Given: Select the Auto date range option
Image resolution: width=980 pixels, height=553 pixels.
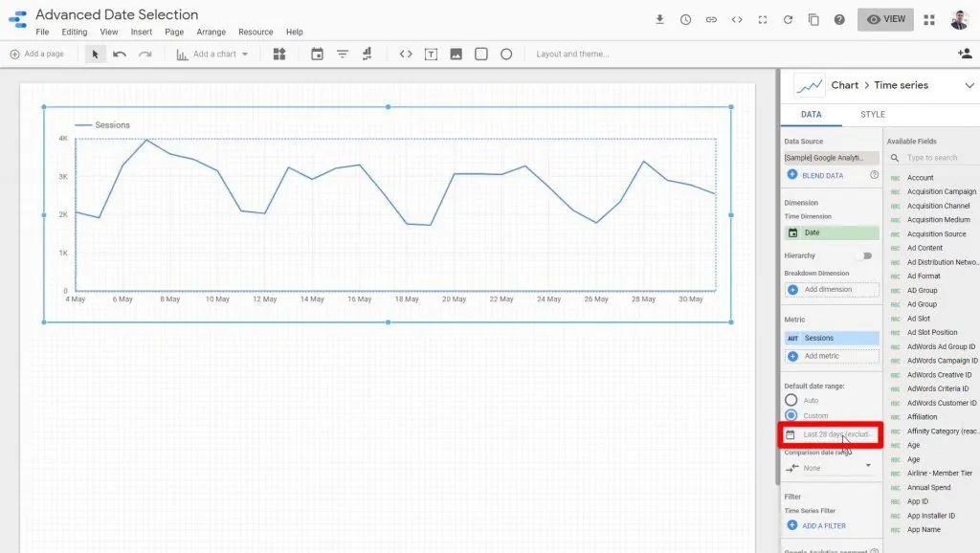Looking at the screenshot, I should tap(791, 400).
